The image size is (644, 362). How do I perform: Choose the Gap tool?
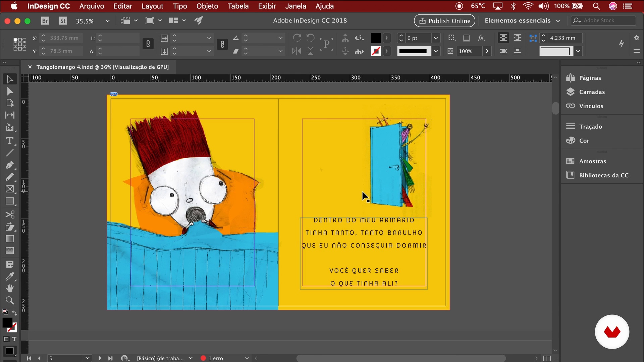point(10,115)
